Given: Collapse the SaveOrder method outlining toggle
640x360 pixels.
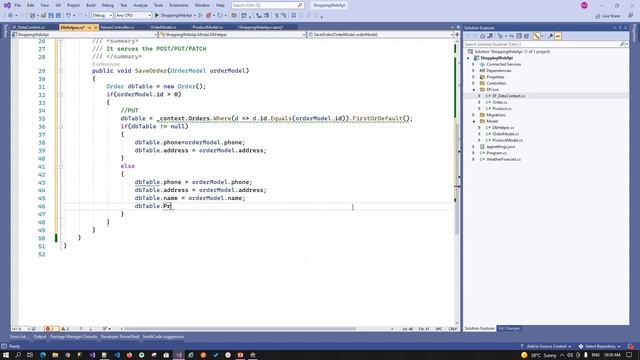Looking at the screenshot, I should (60, 71).
